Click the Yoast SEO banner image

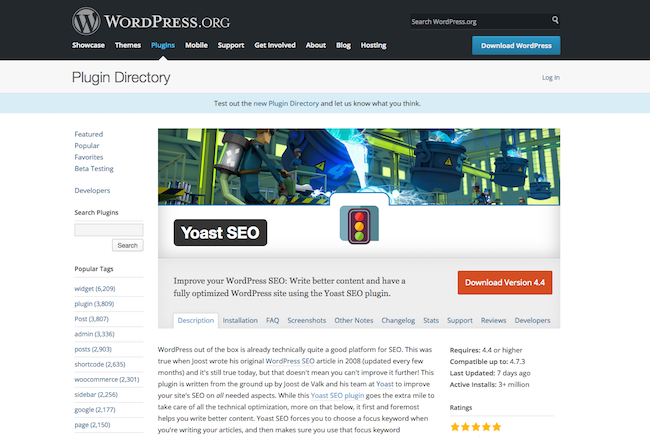pos(359,167)
